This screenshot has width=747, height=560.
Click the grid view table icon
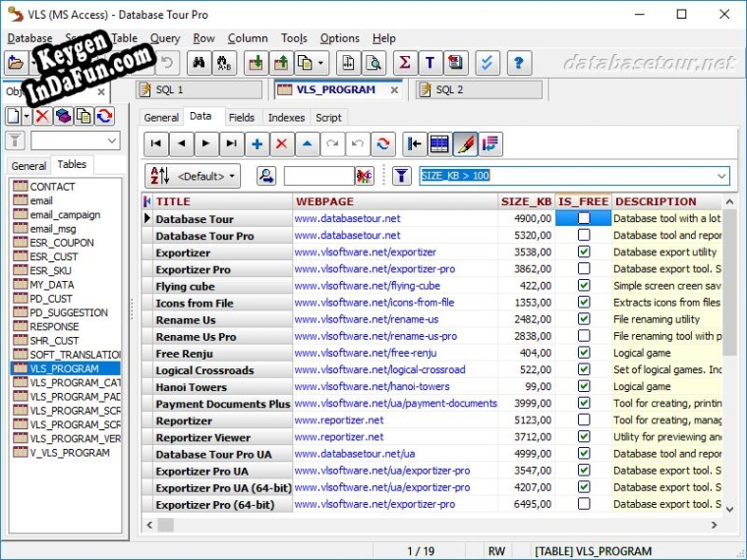click(439, 143)
